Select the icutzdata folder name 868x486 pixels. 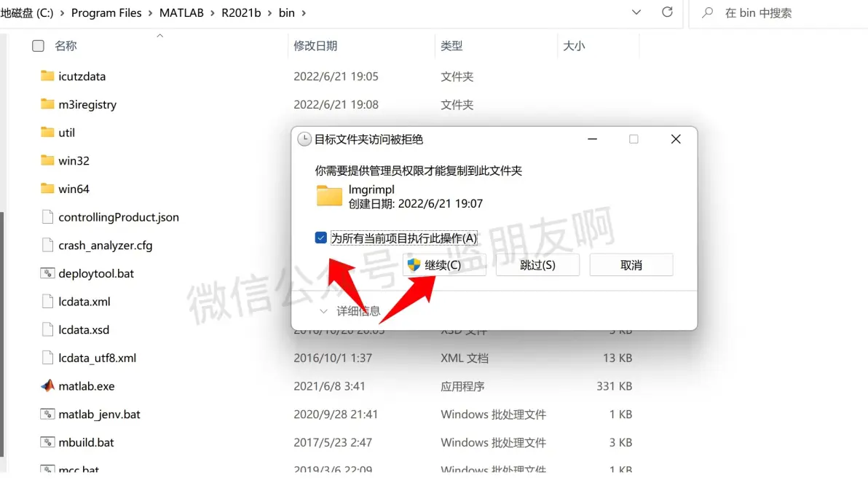tap(82, 77)
